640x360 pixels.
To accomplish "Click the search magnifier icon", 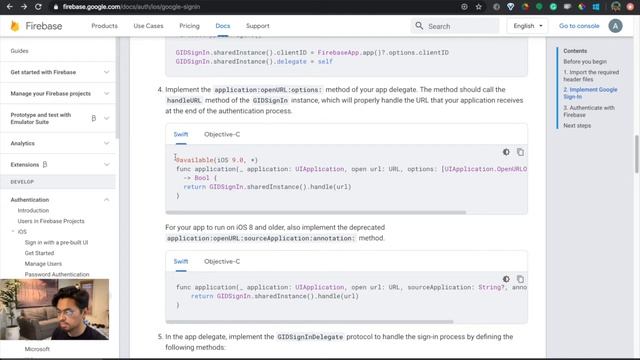I will 419,26.
